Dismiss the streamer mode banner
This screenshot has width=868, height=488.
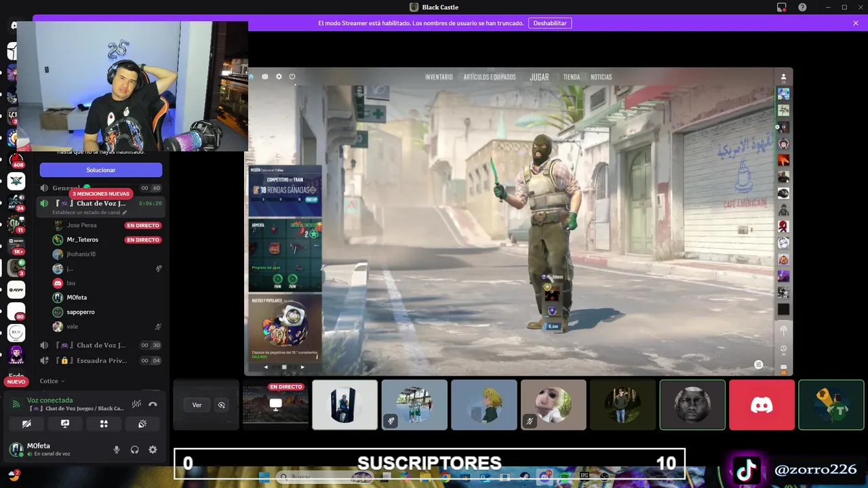coord(856,23)
